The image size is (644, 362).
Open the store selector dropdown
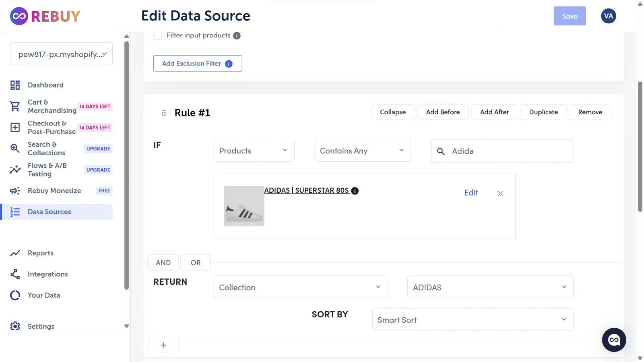(x=61, y=54)
